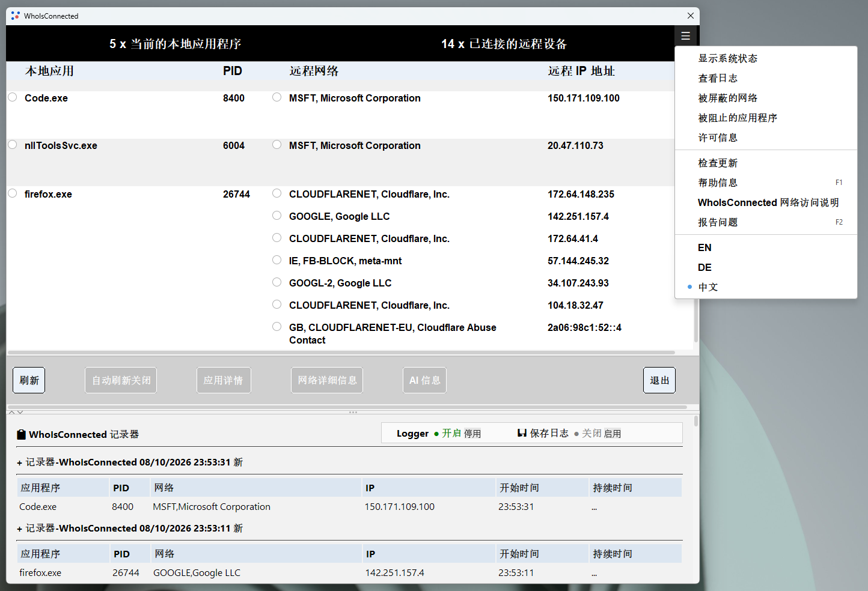Select the nllToolsSvc.exe application radio button
Image resolution: width=868 pixels, height=591 pixels.
(x=12, y=144)
